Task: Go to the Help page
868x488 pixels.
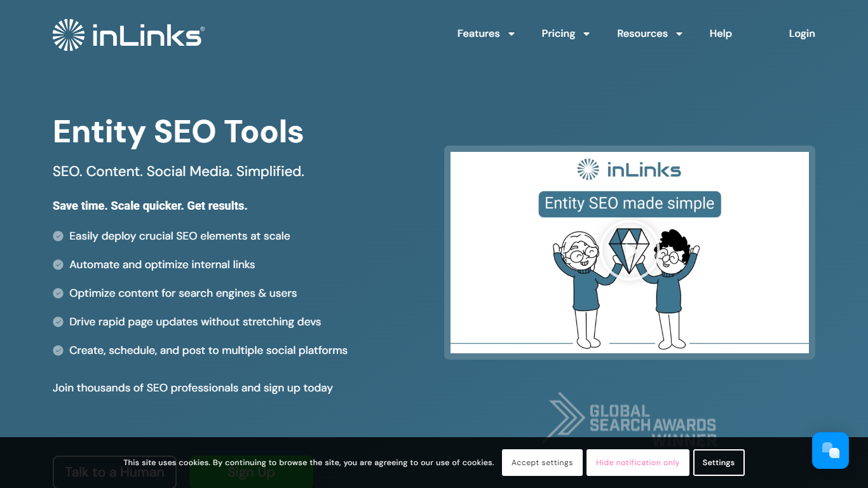Action: [721, 34]
